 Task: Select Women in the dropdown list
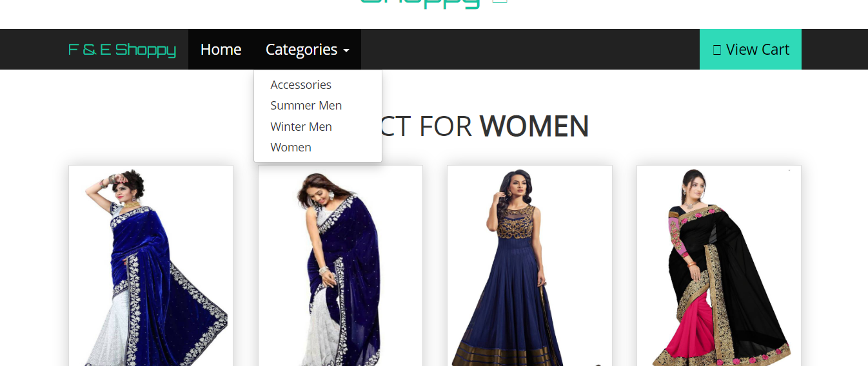(291, 148)
